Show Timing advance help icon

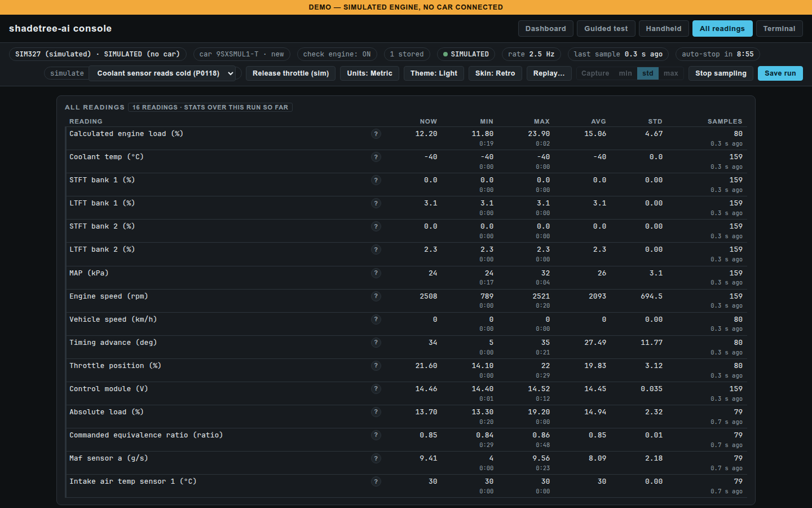click(x=376, y=343)
